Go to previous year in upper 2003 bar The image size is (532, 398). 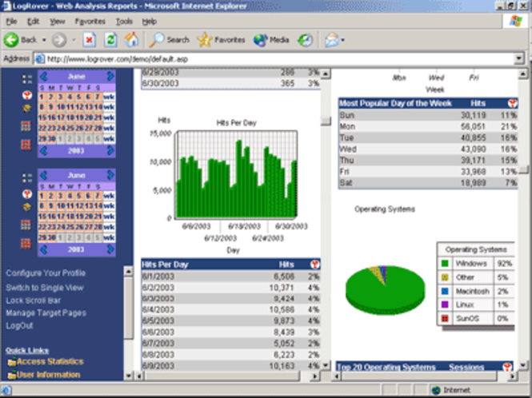44,150
